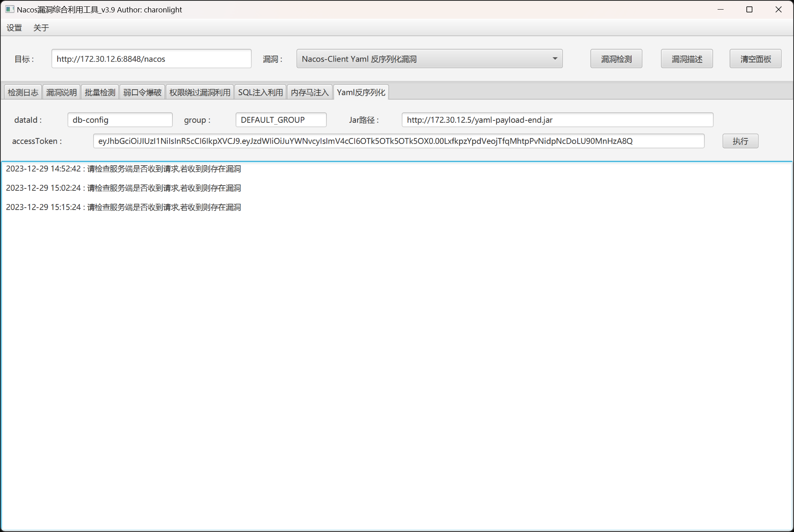Switch to the 内存马注入 tab
The image size is (794, 532).
point(310,92)
